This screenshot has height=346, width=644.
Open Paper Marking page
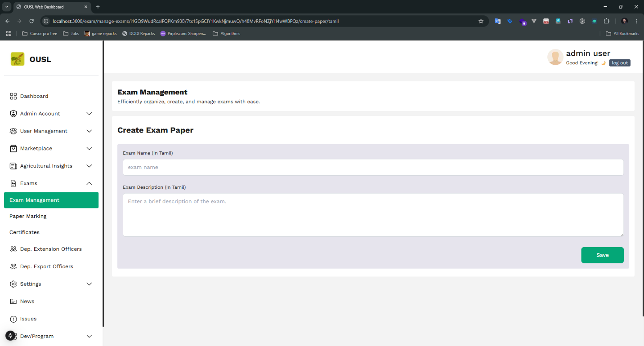click(28, 216)
